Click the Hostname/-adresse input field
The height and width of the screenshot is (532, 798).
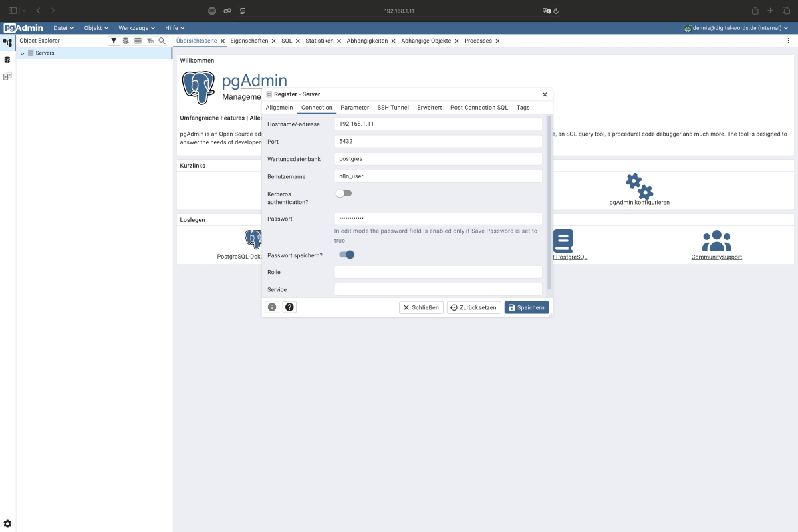pyautogui.click(x=438, y=124)
